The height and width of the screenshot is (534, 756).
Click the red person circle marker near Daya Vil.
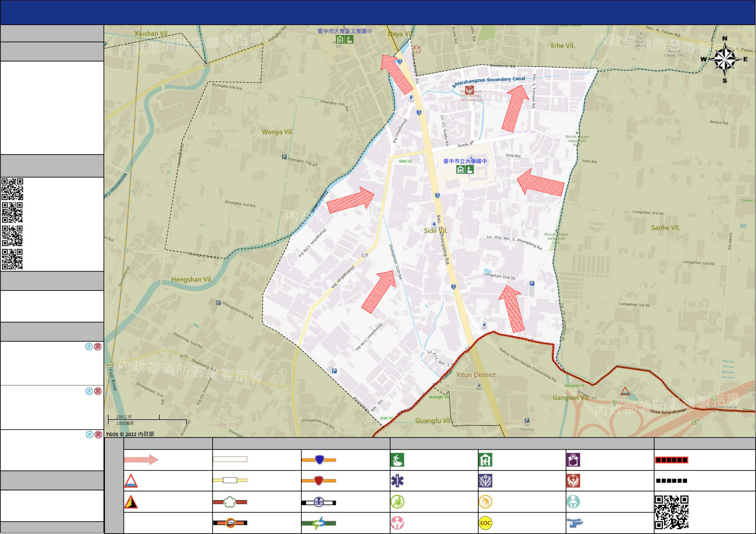coord(417,50)
